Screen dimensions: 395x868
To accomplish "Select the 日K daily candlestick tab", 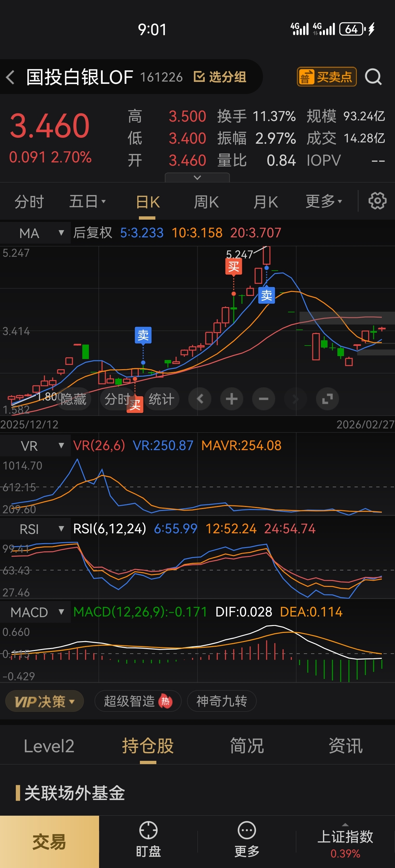I will click(147, 202).
